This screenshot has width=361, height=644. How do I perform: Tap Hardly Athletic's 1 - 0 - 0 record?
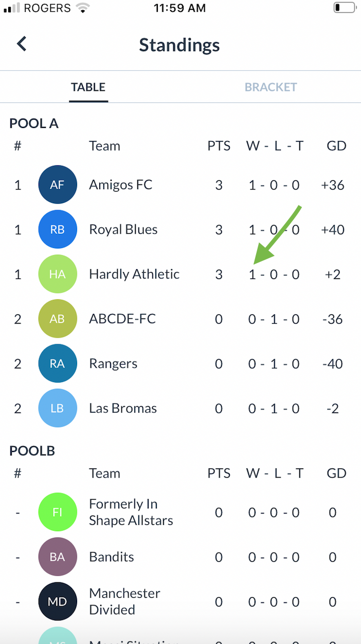274,274
